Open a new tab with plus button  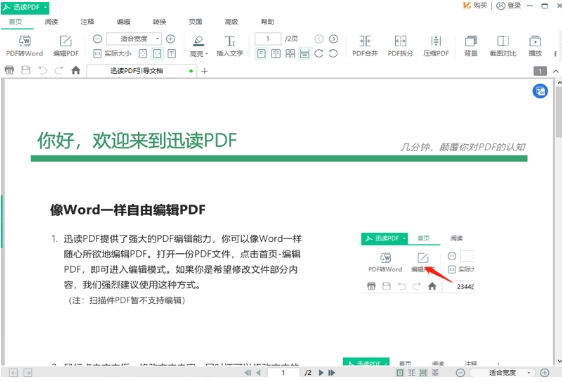coord(204,71)
